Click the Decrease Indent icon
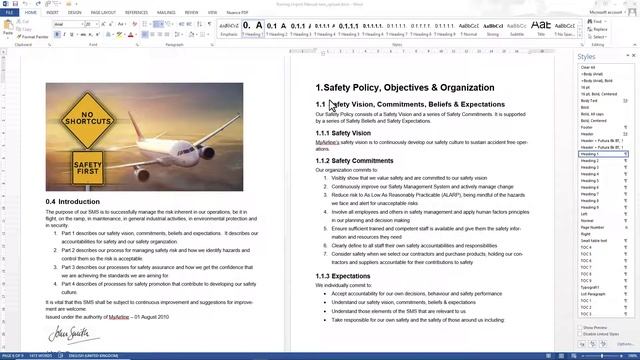 (182, 24)
